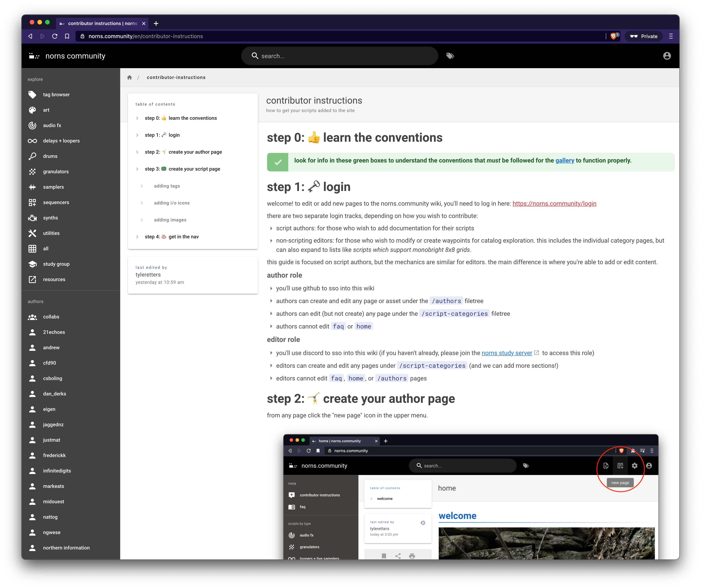Screen dimensions: 701x588
Task: Open the synths sidebar icon
Action: coord(32,218)
